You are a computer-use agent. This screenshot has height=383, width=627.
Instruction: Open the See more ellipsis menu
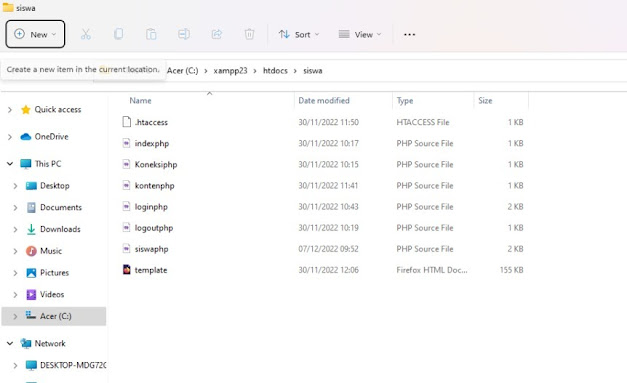[409, 34]
